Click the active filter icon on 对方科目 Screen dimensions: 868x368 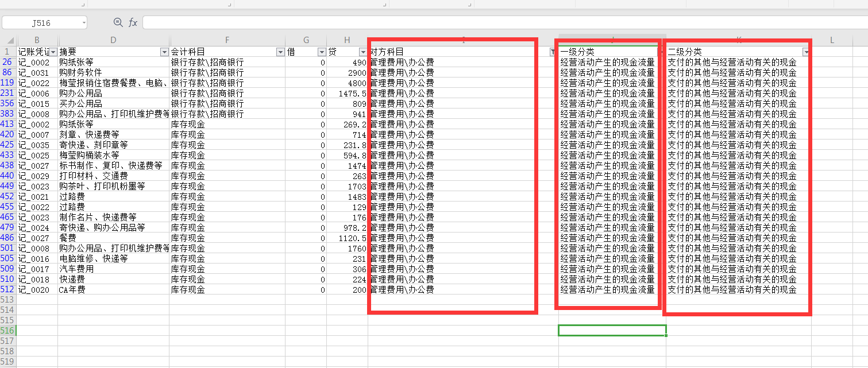point(553,52)
